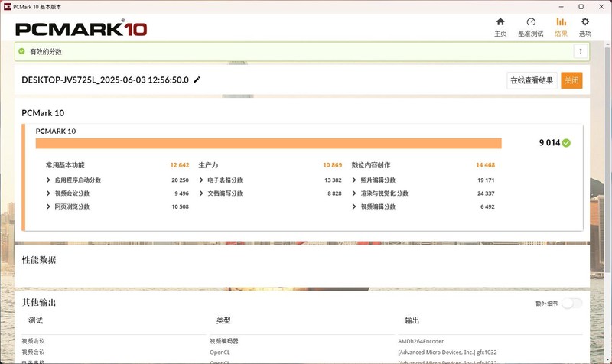Click the 视频编码器 type cell
The height and width of the screenshot is (364, 612).
coord(224,341)
